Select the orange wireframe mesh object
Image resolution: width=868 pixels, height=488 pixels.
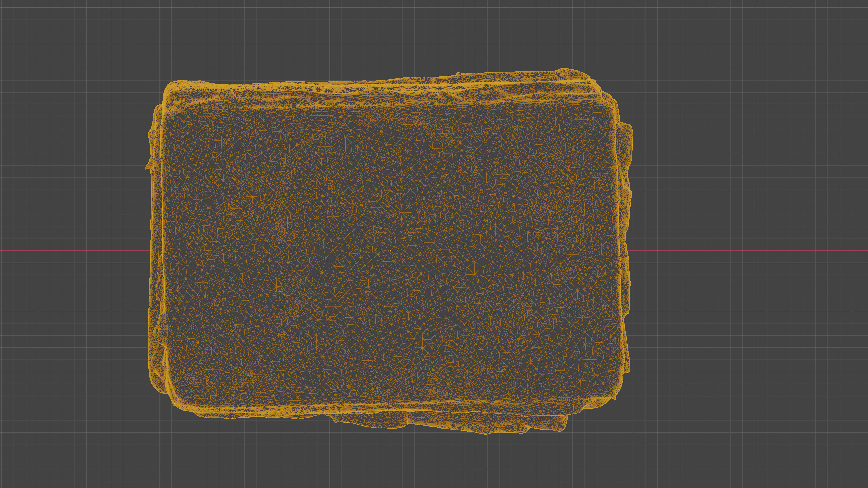point(389,252)
